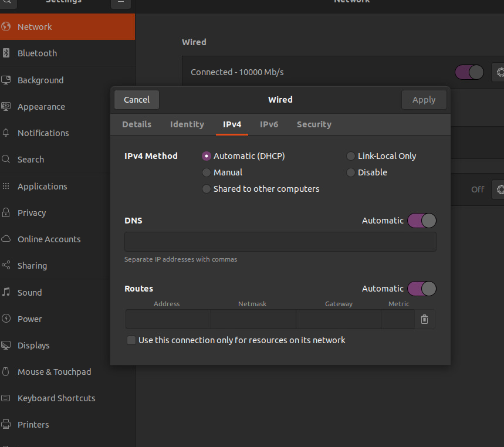Click the Notifications bell icon
Image resolution: width=504 pixels, height=447 pixels.
(6, 133)
